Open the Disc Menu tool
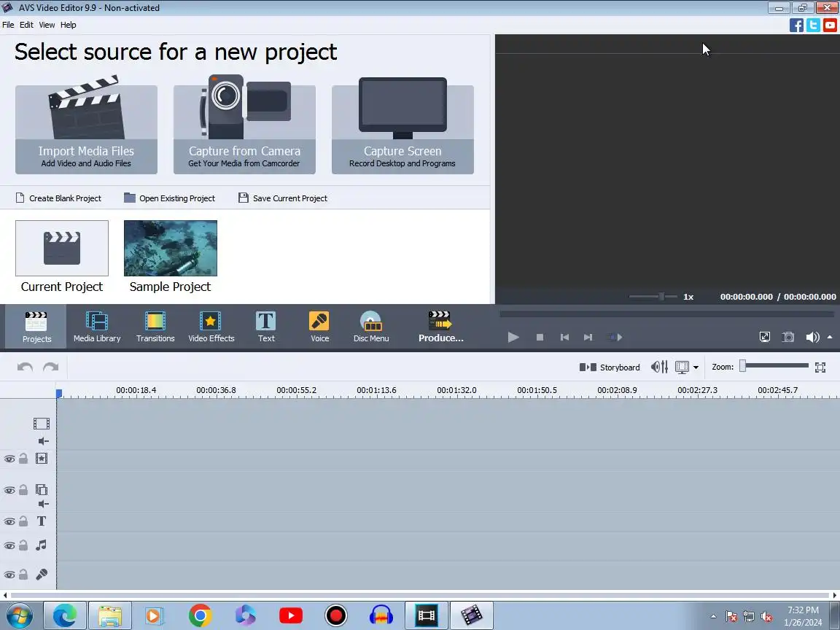This screenshot has height=630, width=840. pos(371,327)
